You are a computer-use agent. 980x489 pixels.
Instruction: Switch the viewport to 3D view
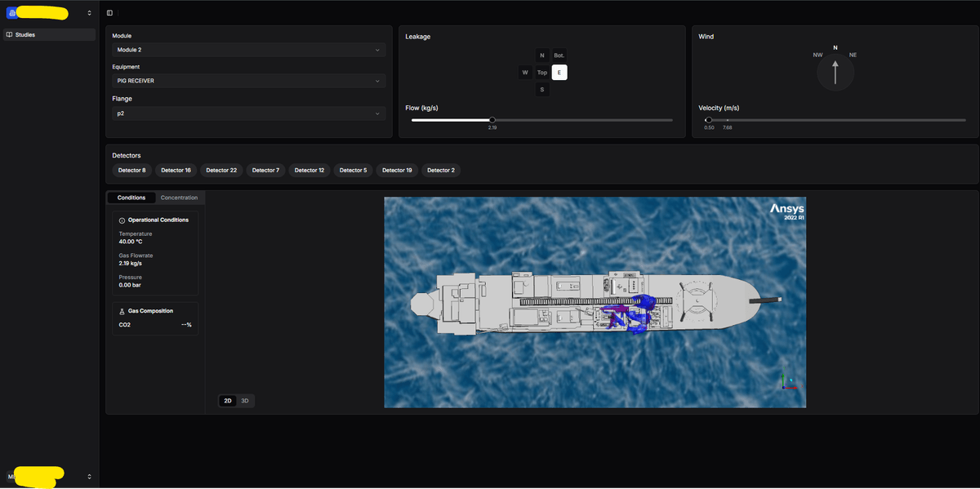click(245, 401)
